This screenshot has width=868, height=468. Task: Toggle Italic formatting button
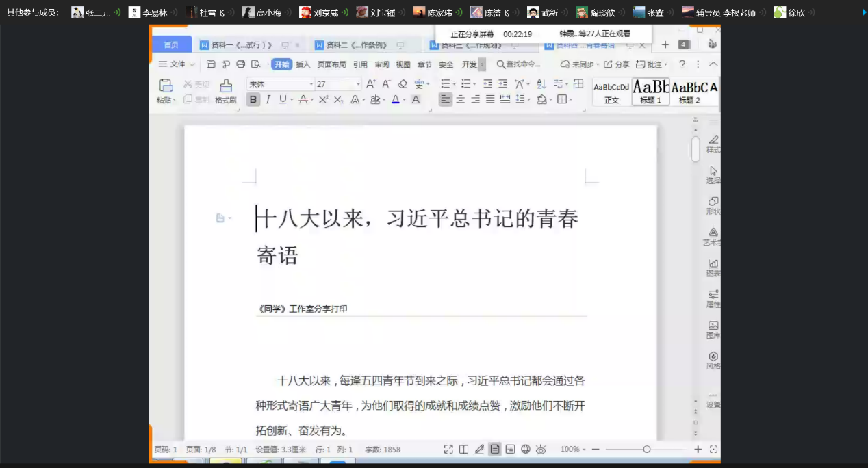[268, 100]
